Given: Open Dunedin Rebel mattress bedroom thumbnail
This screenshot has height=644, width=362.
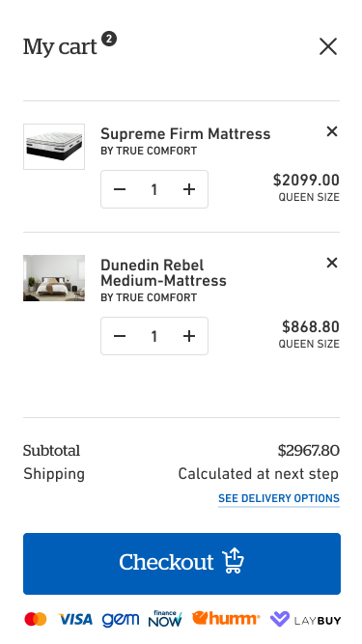Looking at the screenshot, I should (x=54, y=278).
